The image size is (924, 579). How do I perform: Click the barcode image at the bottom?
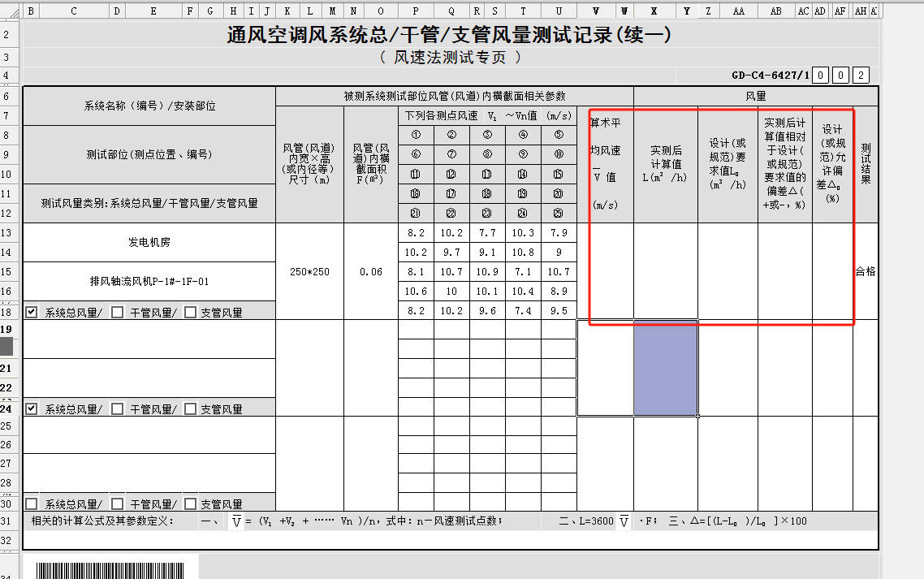[110, 570]
